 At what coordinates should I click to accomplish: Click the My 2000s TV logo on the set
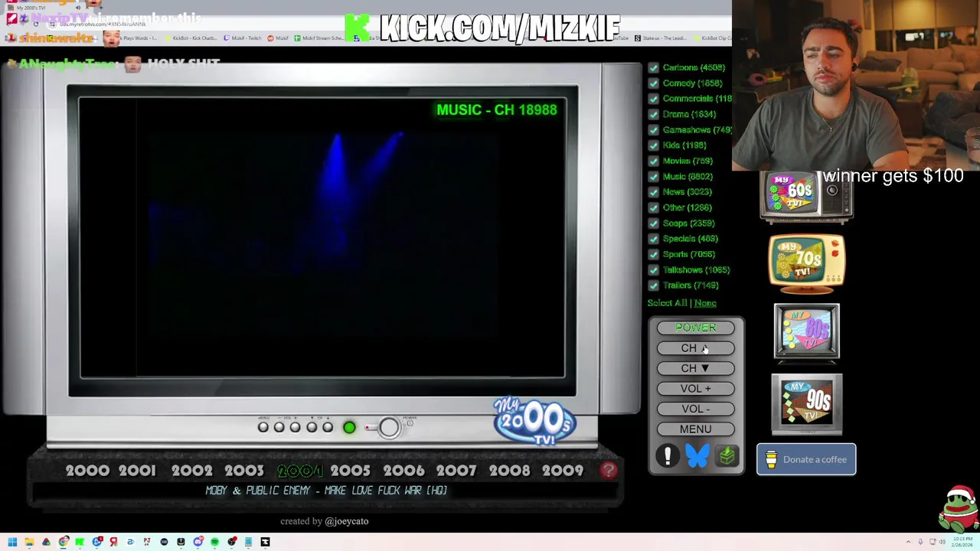pyautogui.click(x=534, y=420)
